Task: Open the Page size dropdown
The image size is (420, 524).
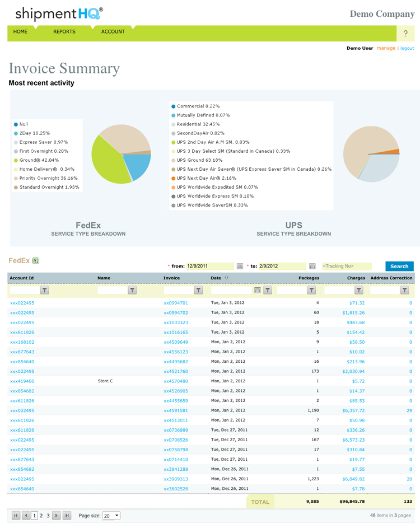Action: click(x=111, y=516)
